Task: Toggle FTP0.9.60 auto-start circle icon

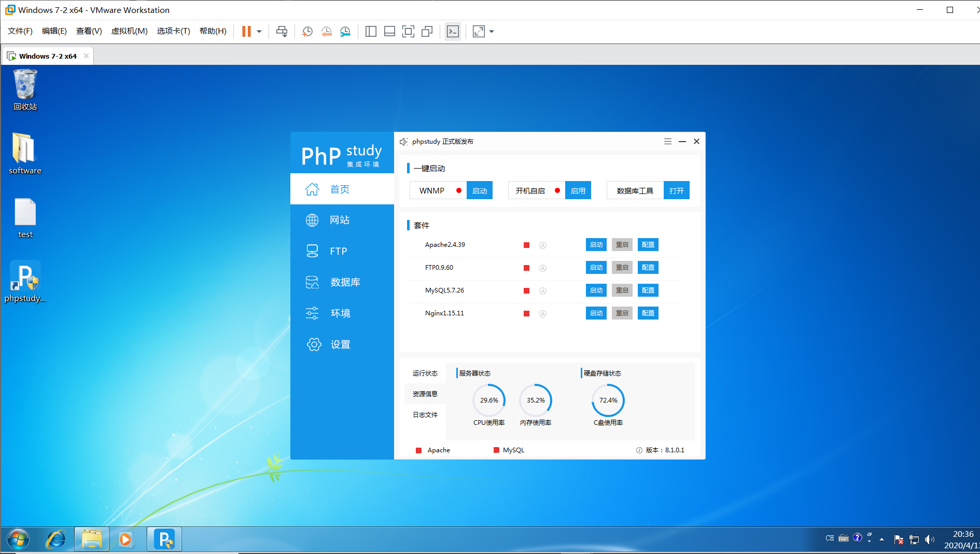Action: coord(543,268)
